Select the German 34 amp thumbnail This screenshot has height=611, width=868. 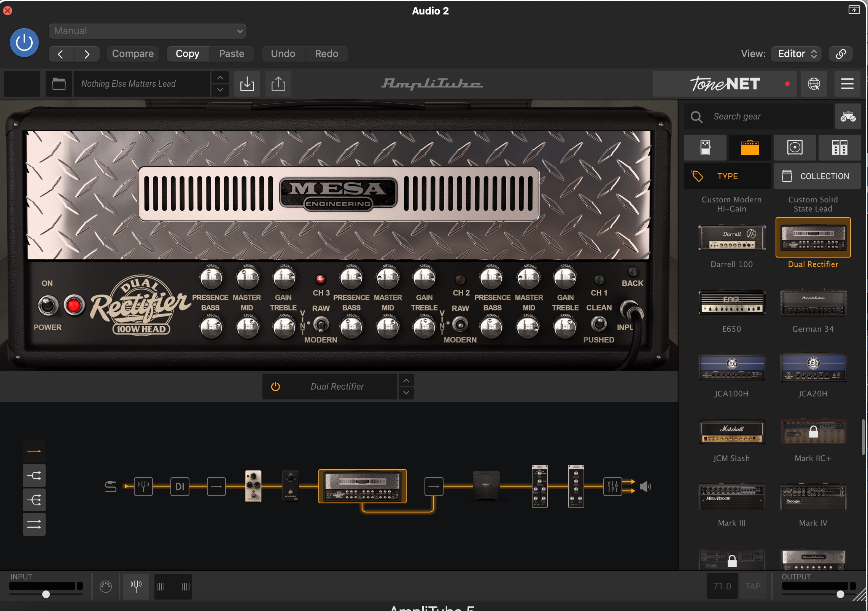click(813, 302)
